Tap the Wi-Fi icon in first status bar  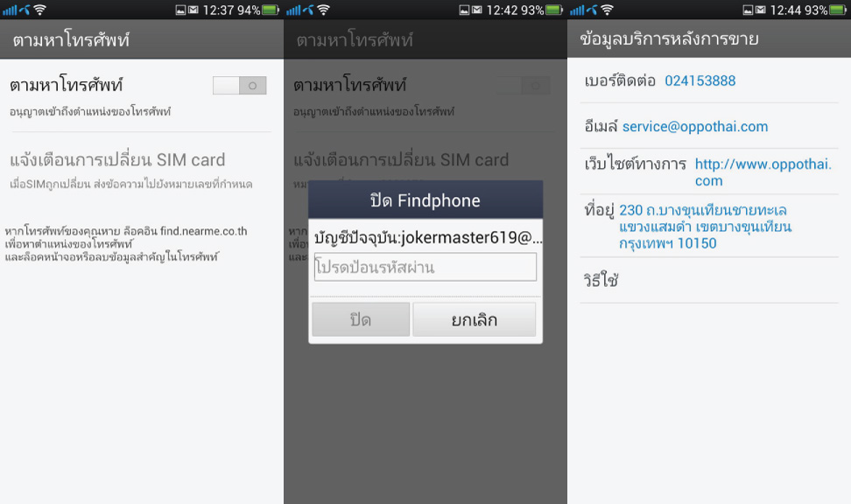point(39,10)
